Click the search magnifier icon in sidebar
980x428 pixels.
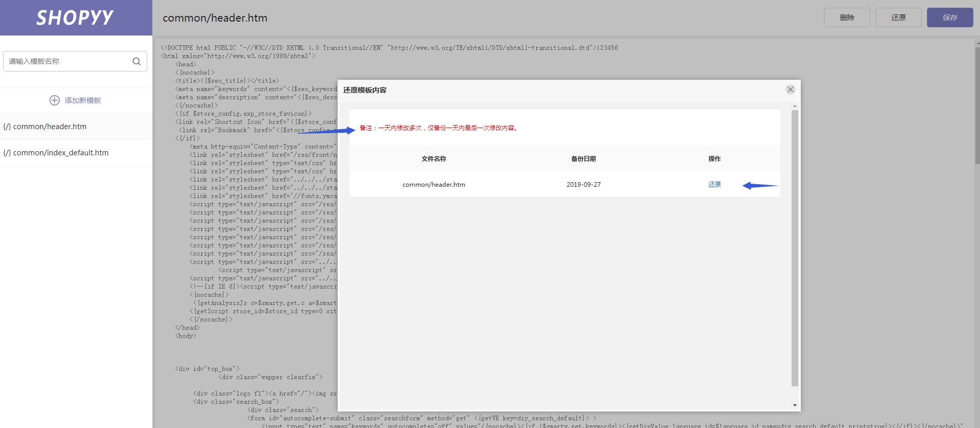coord(136,61)
